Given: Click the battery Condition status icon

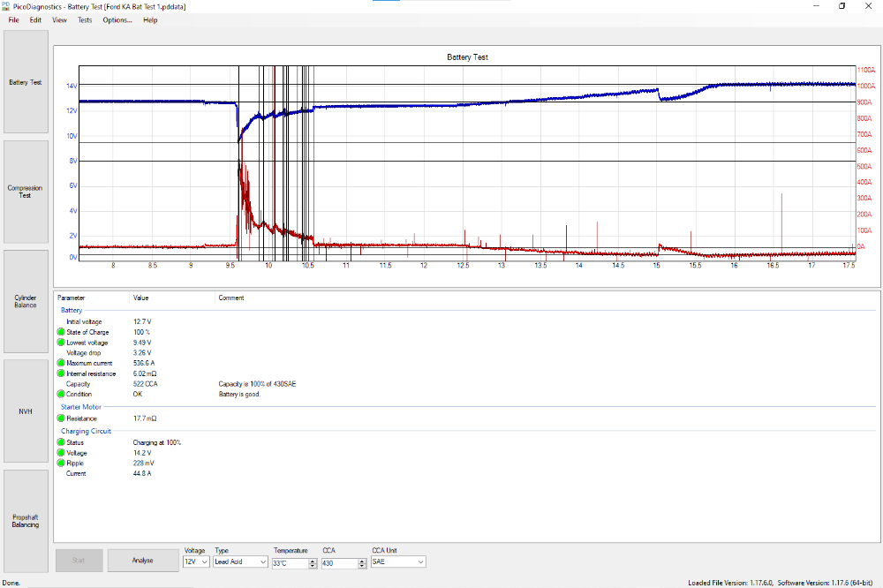Looking at the screenshot, I should tap(61, 395).
